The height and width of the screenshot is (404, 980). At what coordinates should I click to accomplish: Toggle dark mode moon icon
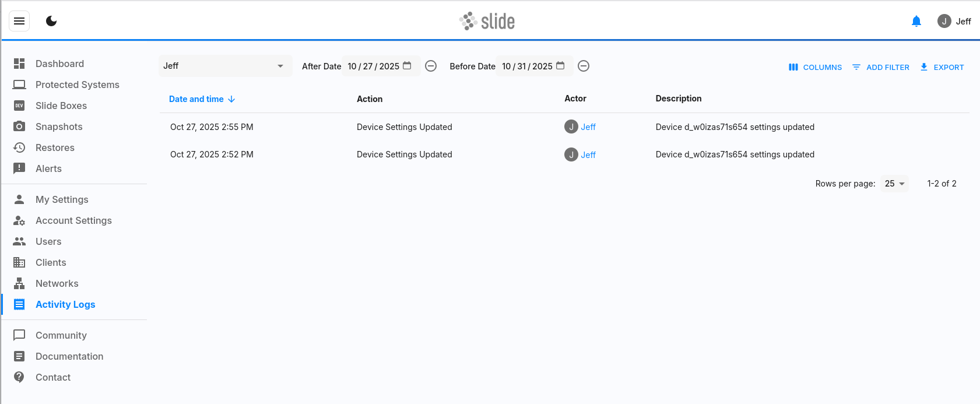51,22
